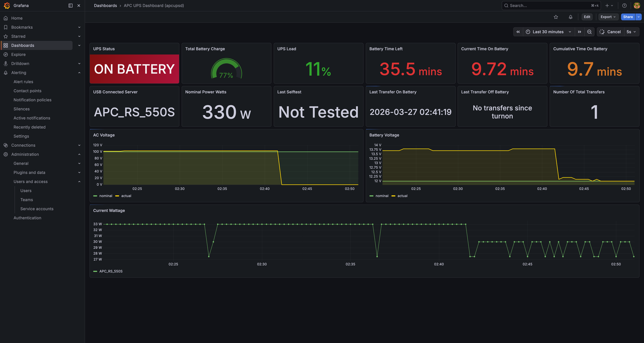Open the help question mark icon
Image resolution: width=644 pixels, height=343 pixels.
point(624,5)
